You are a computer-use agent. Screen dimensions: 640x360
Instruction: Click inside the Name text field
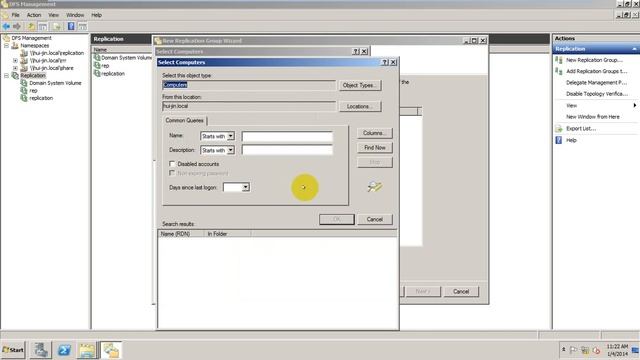287,136
